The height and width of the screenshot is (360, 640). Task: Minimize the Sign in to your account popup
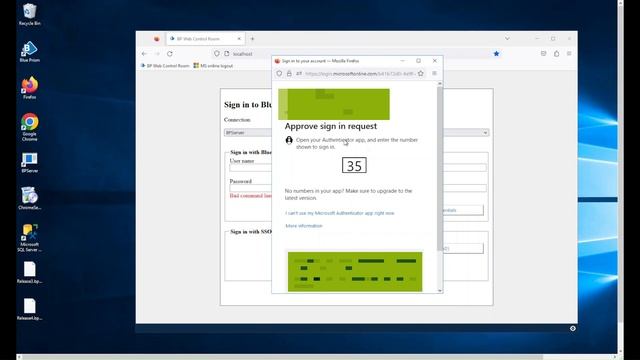click(x=402, y=61)
